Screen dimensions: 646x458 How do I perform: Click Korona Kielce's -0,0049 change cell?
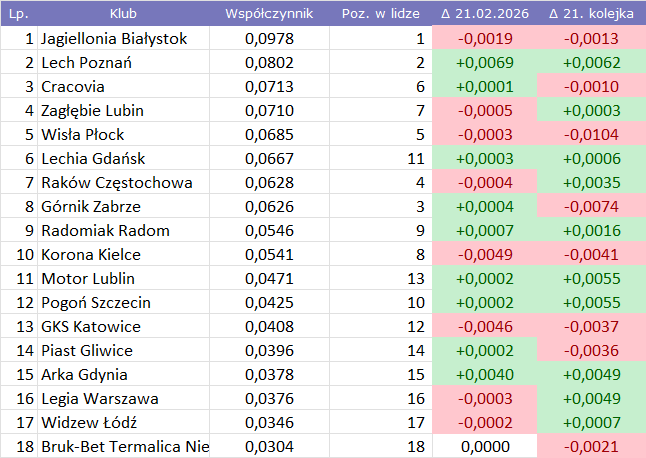click(485, 255)
